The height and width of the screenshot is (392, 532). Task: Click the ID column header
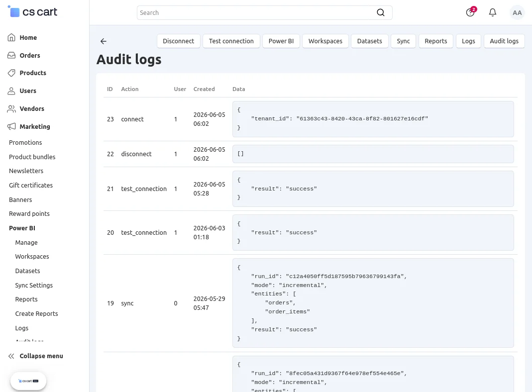(x=110, y=89)
